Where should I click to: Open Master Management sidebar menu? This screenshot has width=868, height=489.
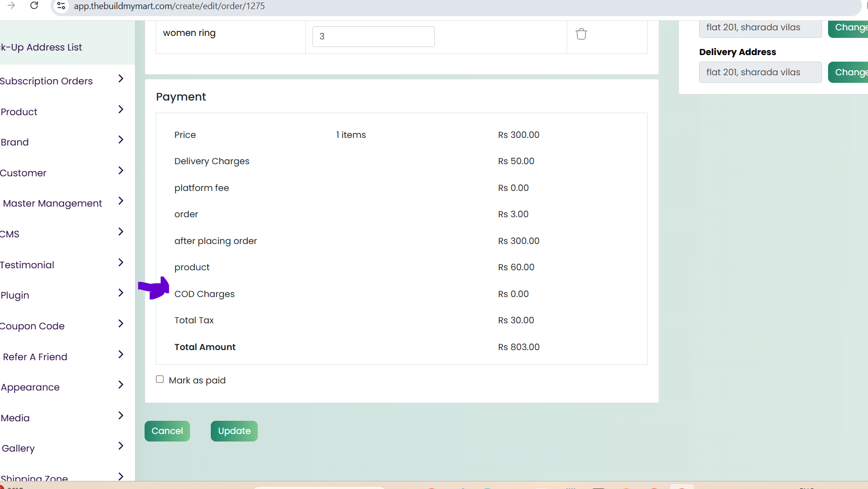coord(53,204)
